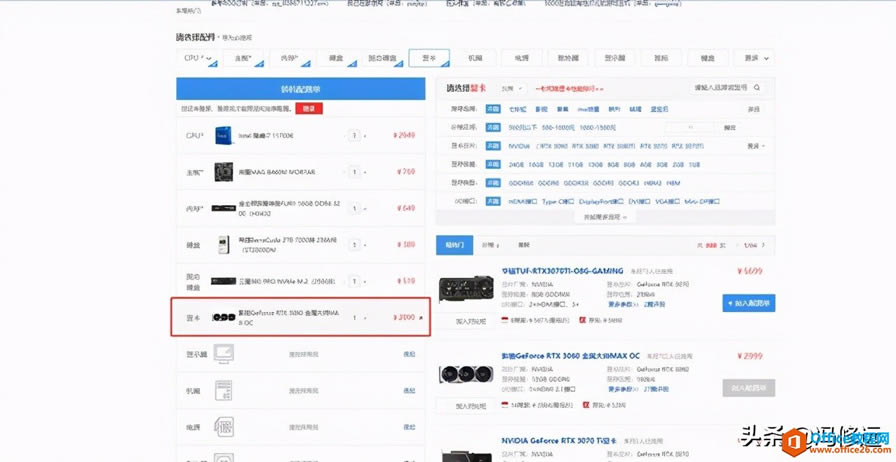This screenshot has width=896, height=462.
Task: Open the CPU category dropdown tab
Action: 197,58
